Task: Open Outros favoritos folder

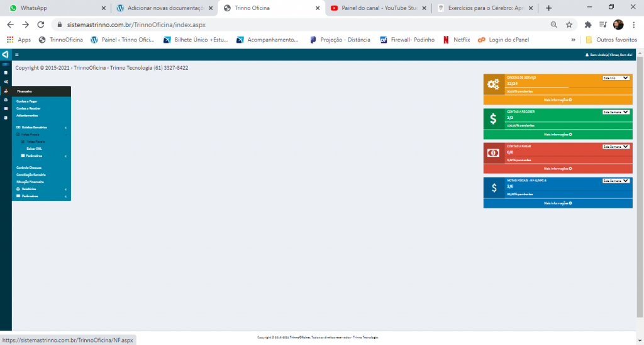Action: pyautogui.click(x=611, y=40)
